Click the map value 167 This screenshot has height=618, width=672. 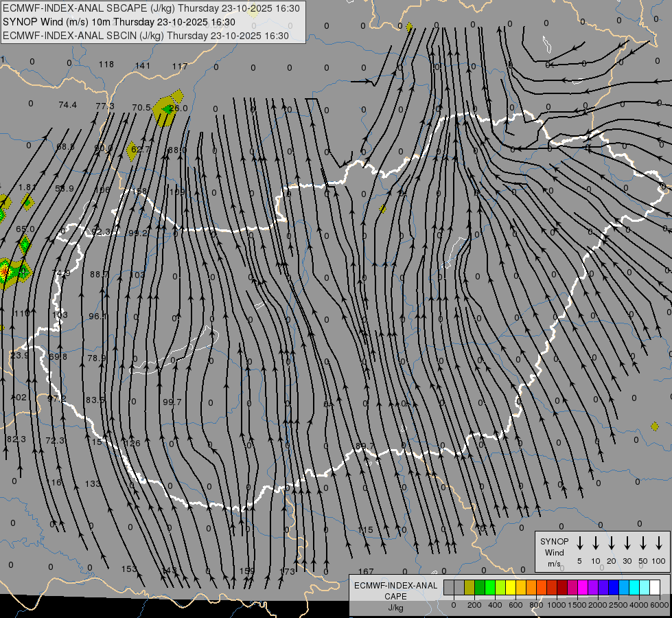point(366,572)
